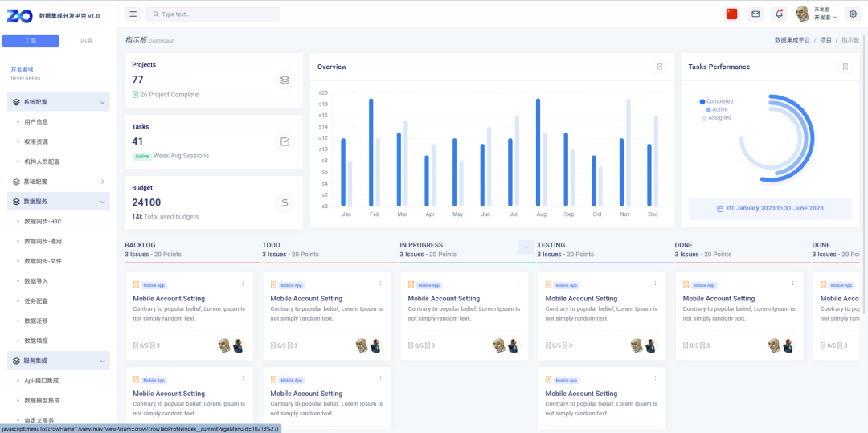Click the Tasks Performance corner icon
Viewport: 868px width, 433px height.
pyautogui.click(x=845, y=67)
